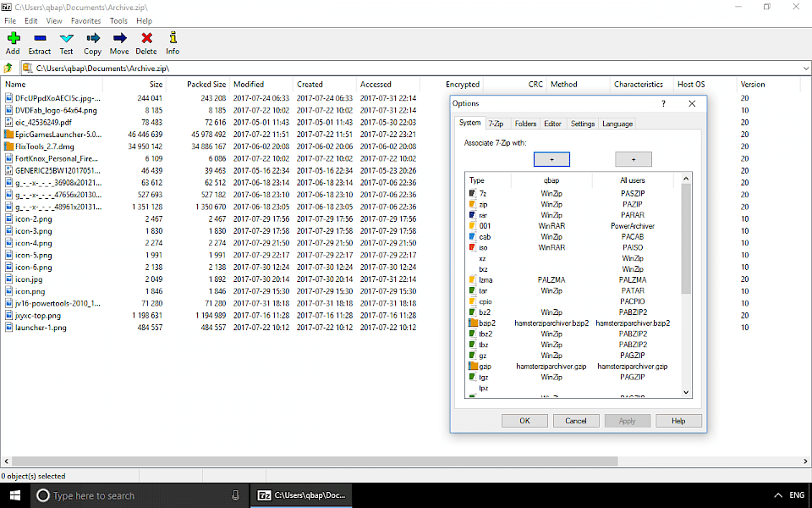Screen dimensions: 812x508
Task: Open the Edit menu
Action: pyautogui.click(x=31, y=20)
